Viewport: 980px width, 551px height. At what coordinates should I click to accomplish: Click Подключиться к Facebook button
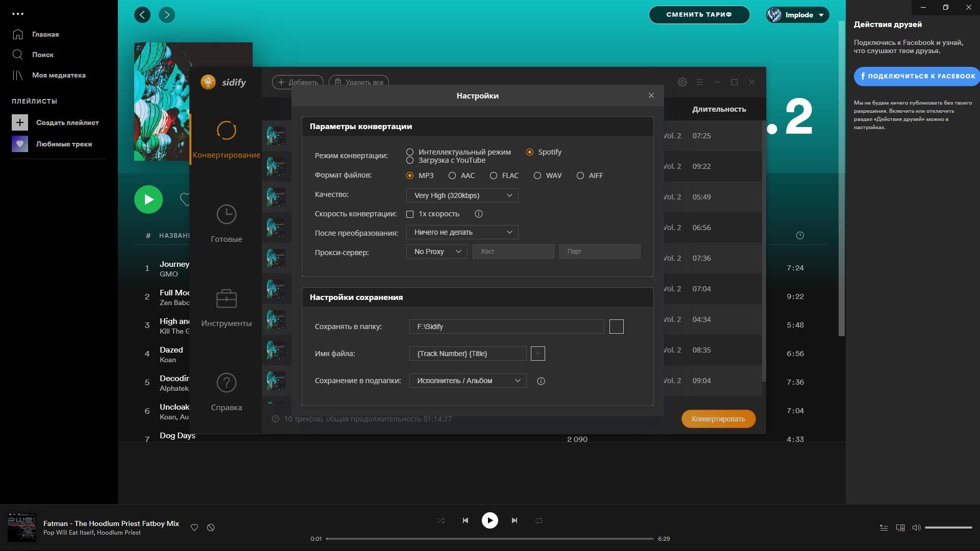917,76
